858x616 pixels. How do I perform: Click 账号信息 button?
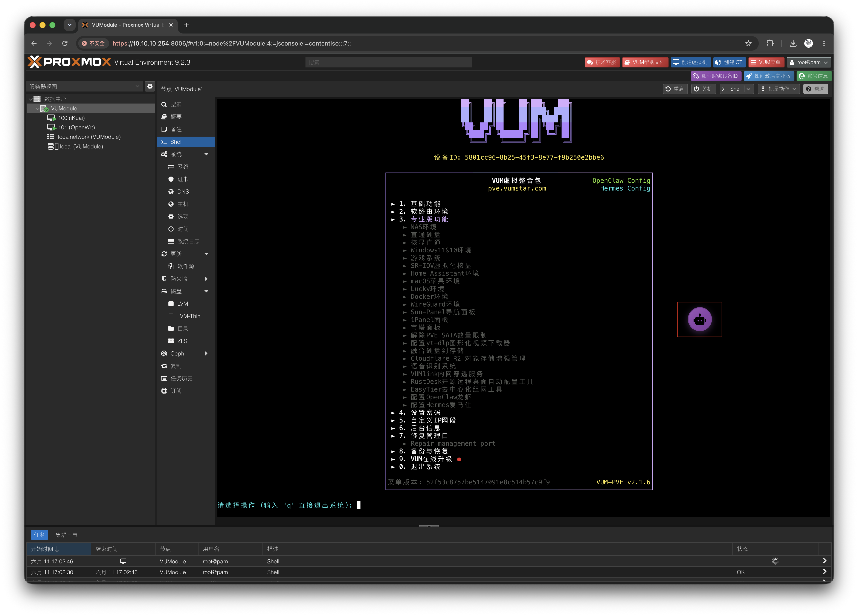[814, 76]
